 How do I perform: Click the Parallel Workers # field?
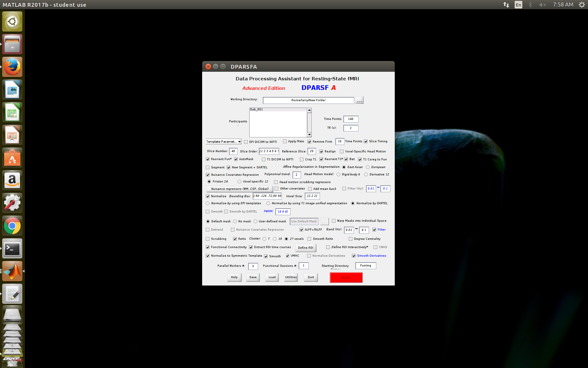point(253,266)
